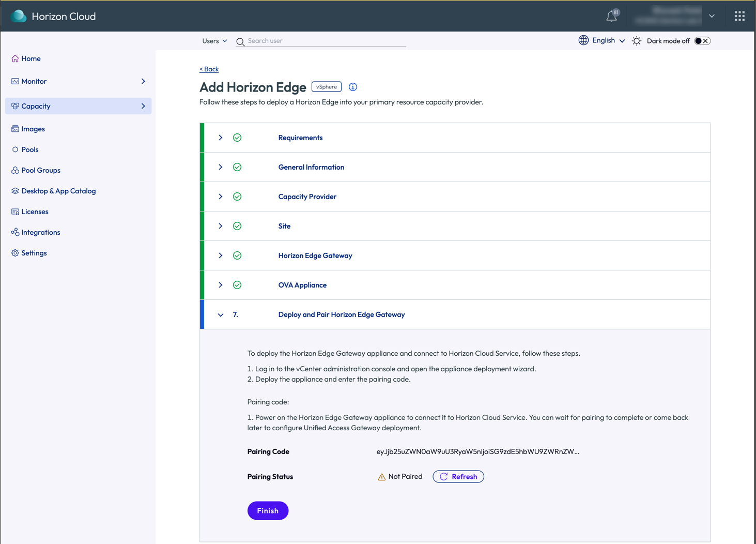Click the green checkmark on Requirements row
756x544 pixels.
coord(237,138)
